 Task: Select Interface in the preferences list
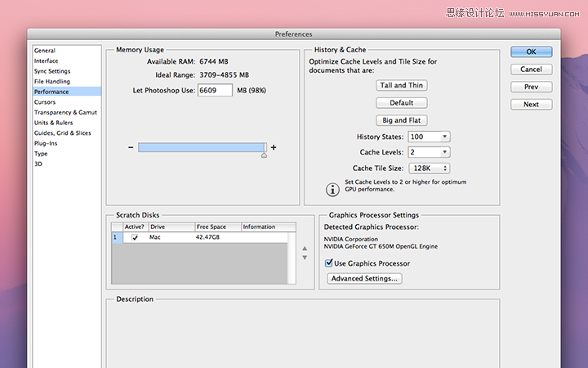[x=46, y=61]
